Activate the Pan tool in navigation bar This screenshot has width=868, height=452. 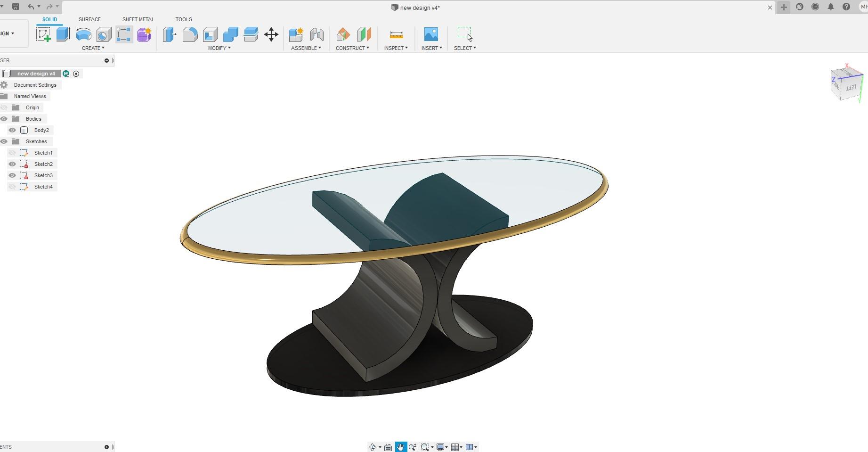pyautogui.click(x=400, y=446)
